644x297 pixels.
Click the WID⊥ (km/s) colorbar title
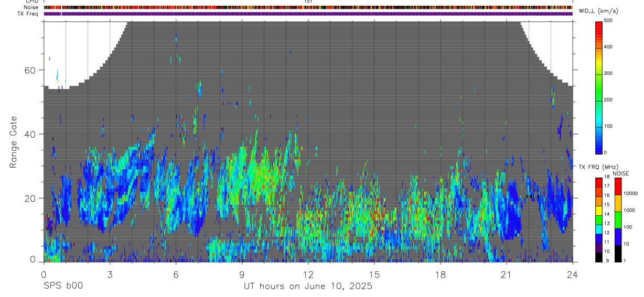598,11
